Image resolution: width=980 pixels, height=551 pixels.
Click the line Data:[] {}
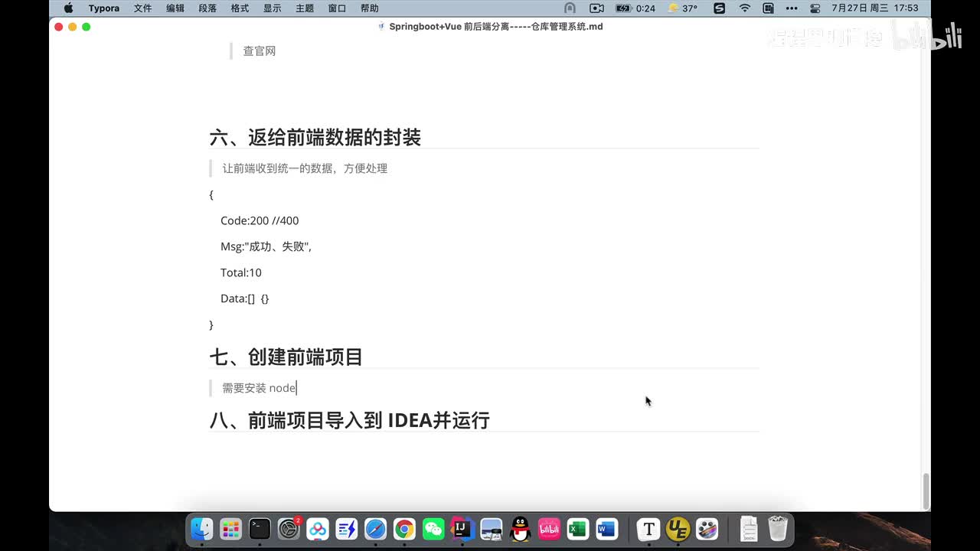(x=245, y=298)
